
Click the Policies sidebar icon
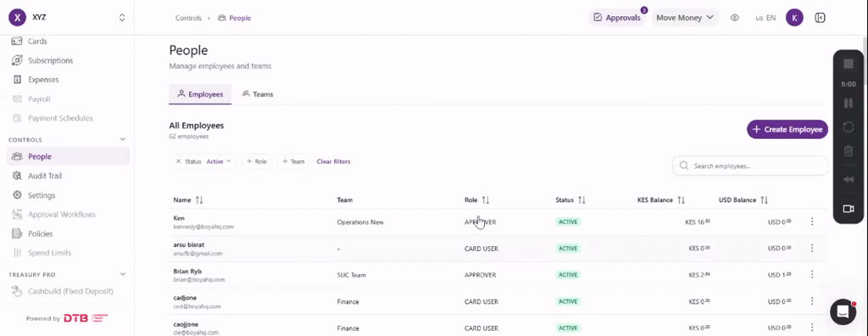[x=17, y=233]
